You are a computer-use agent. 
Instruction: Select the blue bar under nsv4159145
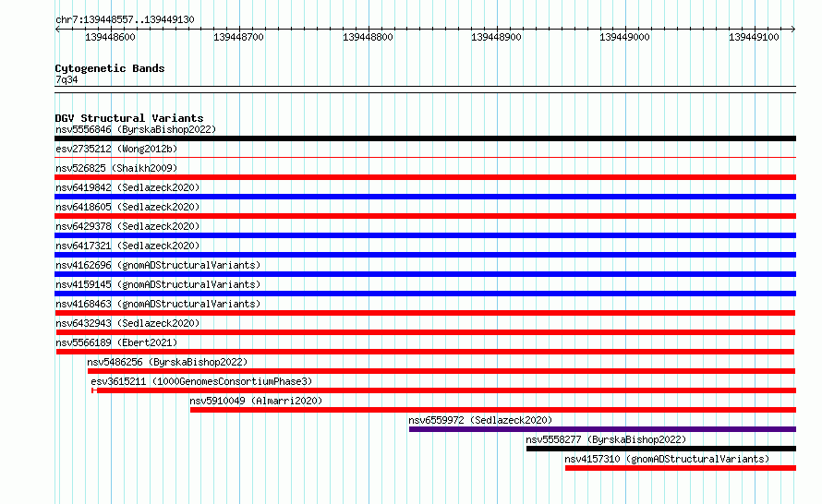tap(425, 294)
